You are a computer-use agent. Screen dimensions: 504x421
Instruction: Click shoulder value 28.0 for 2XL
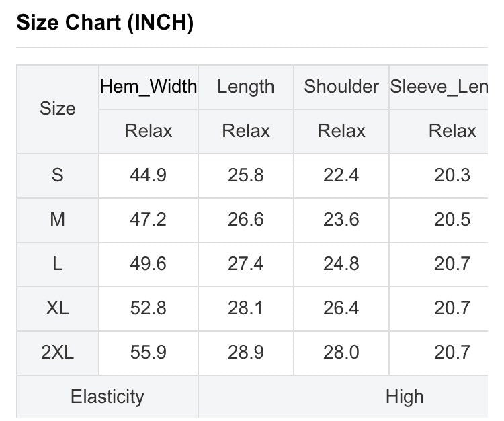pyautogui.click(x=341, y=353)
